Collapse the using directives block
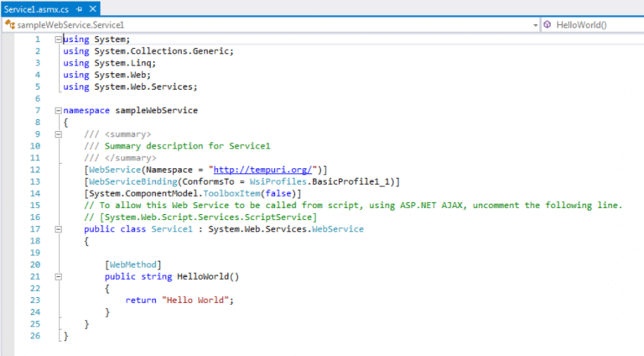 point(57,39)
